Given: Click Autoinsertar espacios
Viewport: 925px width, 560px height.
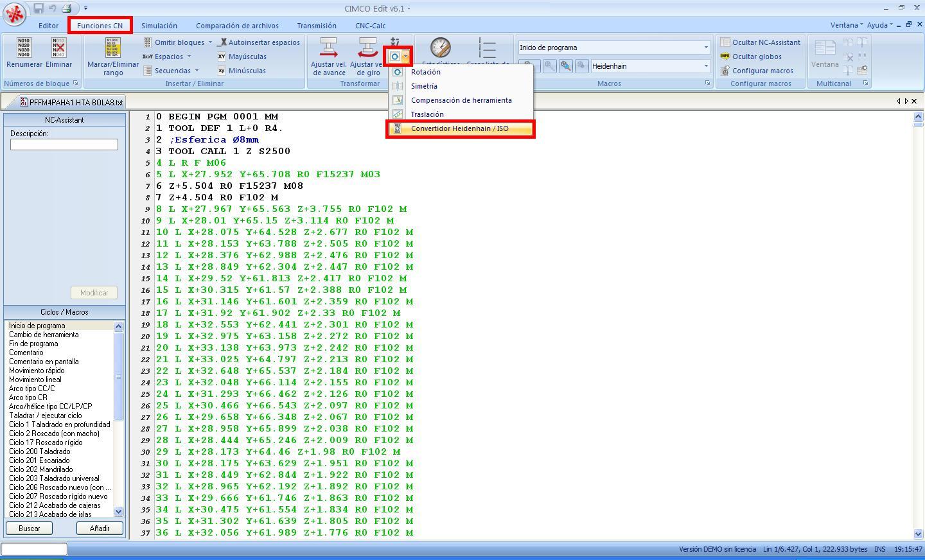Looking at the screenshot, I should coord(259,42).
